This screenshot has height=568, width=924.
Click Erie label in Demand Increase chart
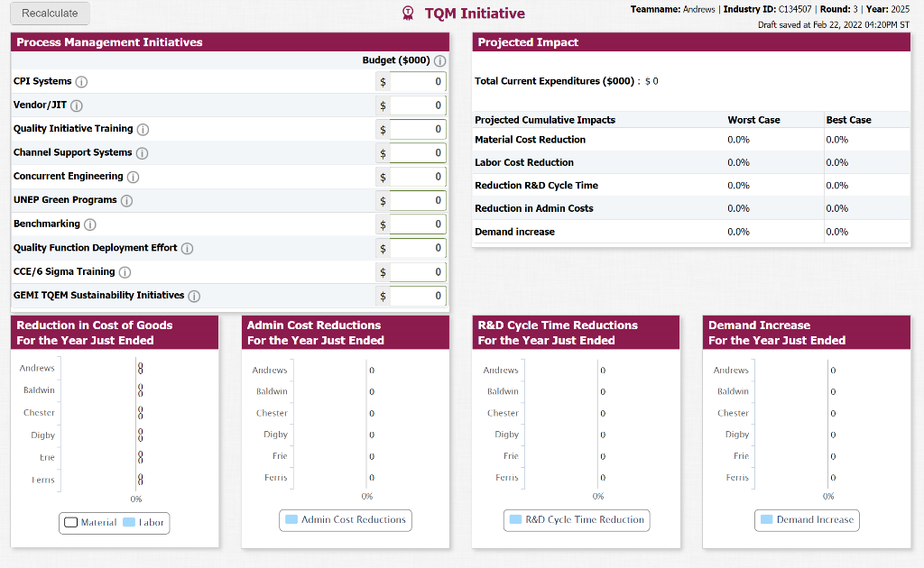(742, 456)
